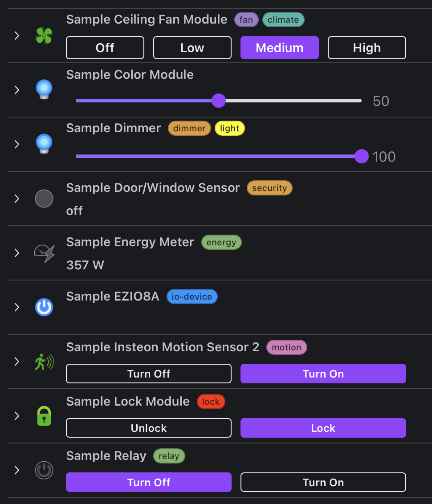This screenshot has height=504, width=432.
Task: Click the energy meter gauge icon
Action: tap(45, 253)
